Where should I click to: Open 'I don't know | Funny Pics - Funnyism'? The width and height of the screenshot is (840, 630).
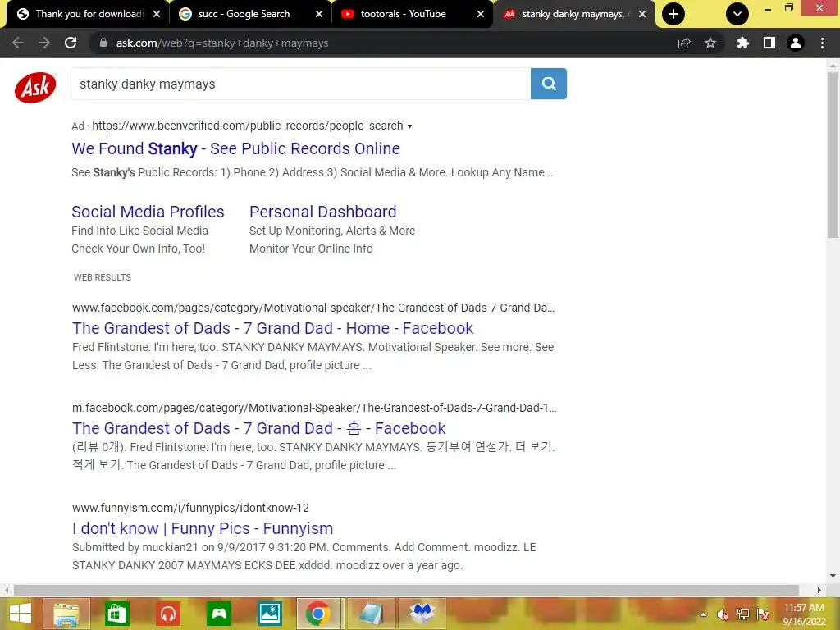tap(203, 528)
